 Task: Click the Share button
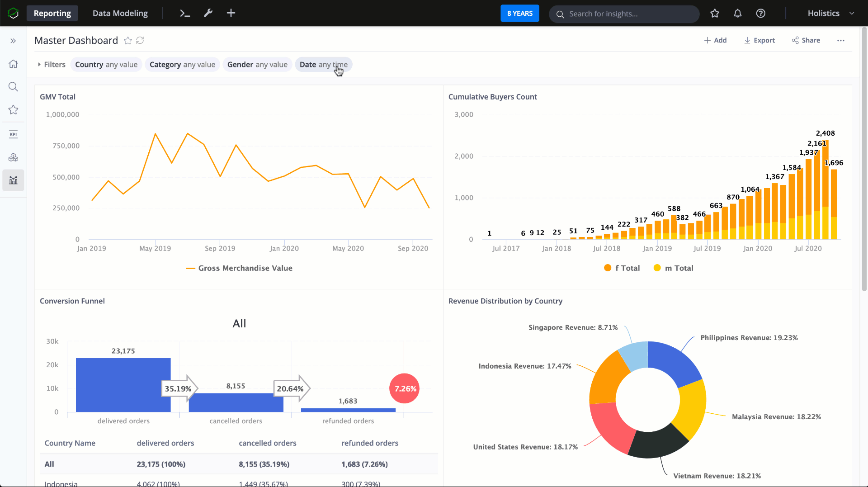point(806,40)
